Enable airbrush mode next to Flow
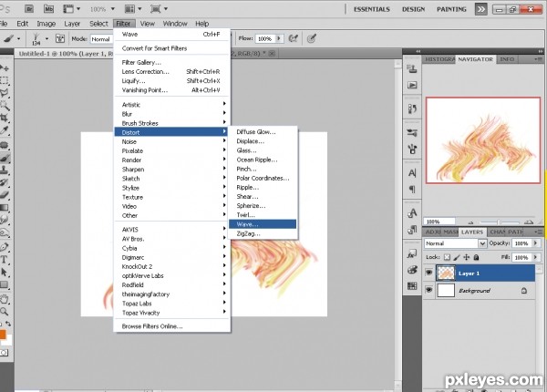This screenshot has width=547, height=392. coord(293,38)
